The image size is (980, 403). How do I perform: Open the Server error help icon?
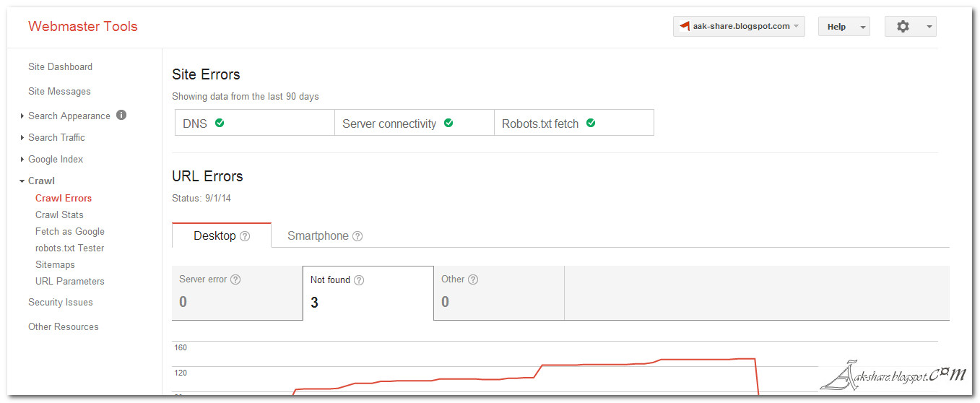click(x=235, y=279)
